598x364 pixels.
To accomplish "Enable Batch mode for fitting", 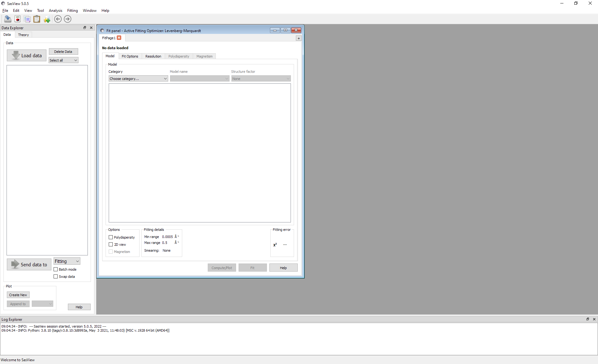I will tap(55, 269).
